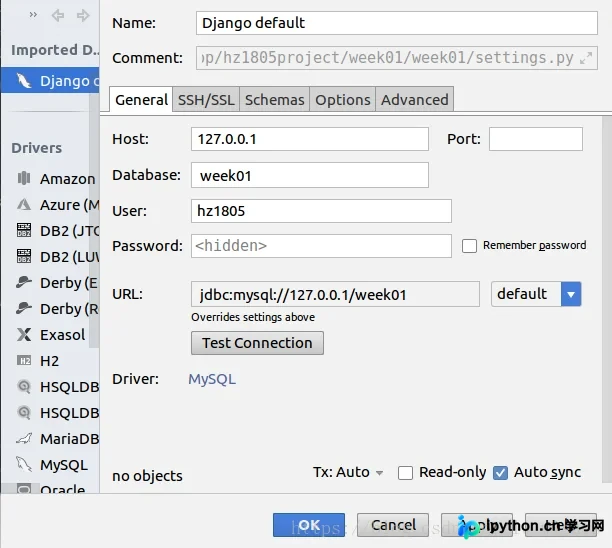Select the MySQL driver icon in list
Screen dimensions: 612x548
tap(24, 464)
